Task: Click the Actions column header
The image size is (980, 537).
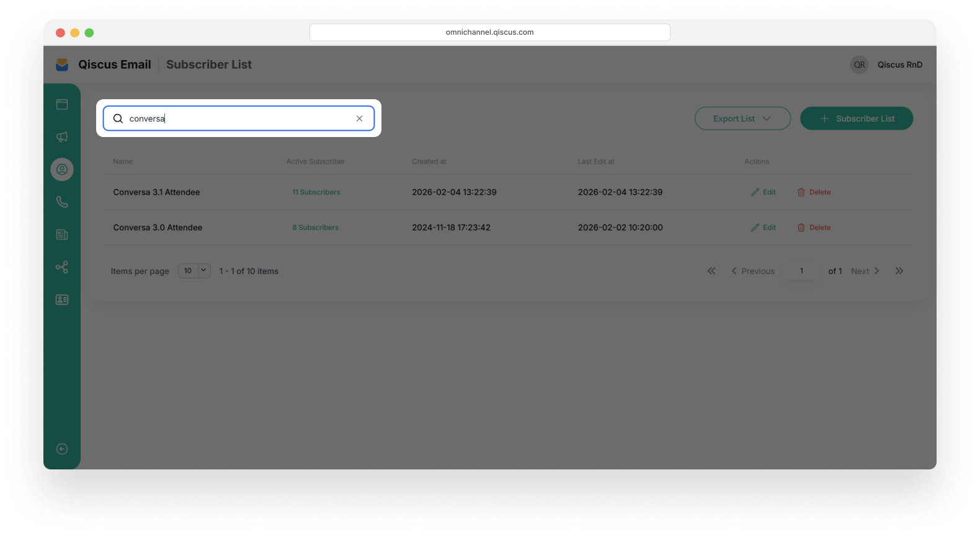Action: [x=757, y=161]
